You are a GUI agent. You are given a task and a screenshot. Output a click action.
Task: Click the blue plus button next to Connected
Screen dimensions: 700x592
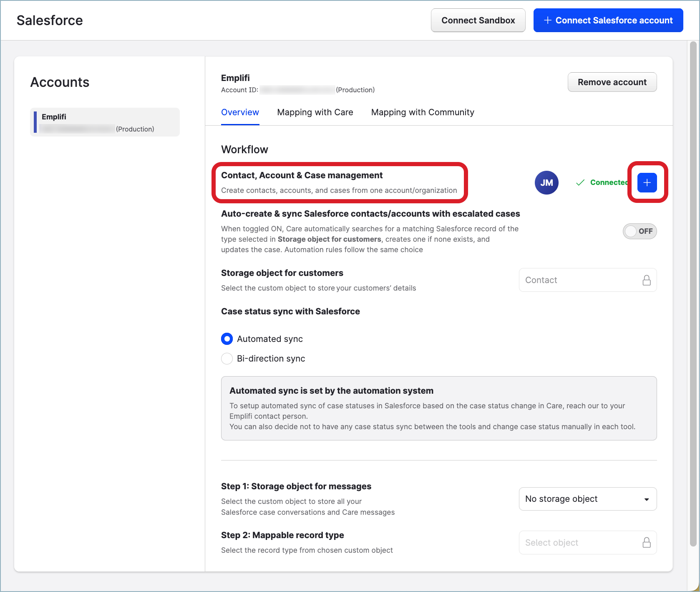[647, 182]
